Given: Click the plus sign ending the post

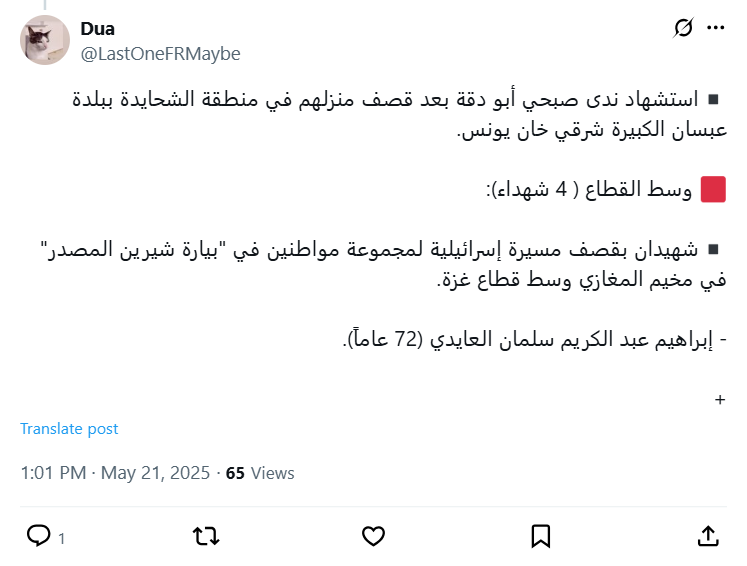Looking at the screenshot, I should (x=720, y=399).
